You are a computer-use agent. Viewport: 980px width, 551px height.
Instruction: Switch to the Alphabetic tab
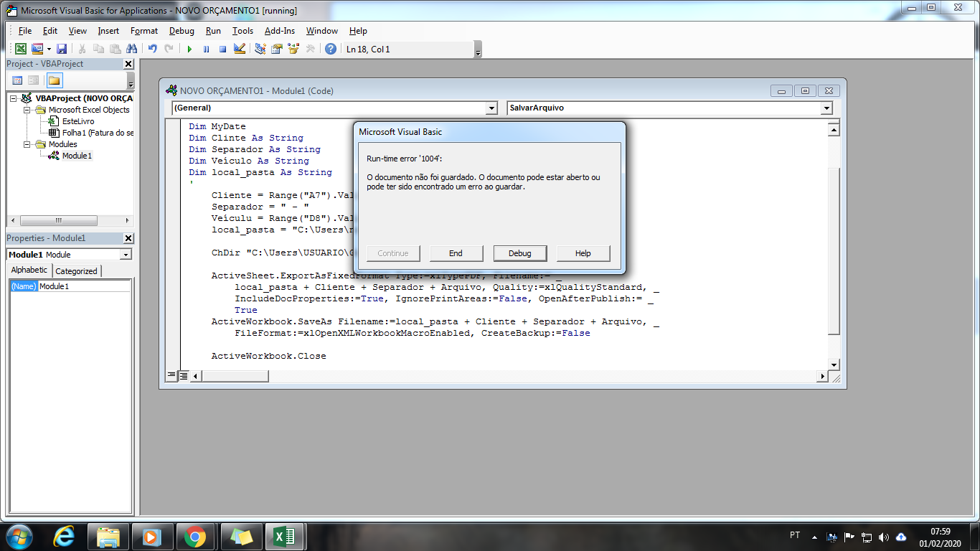coord(29,270)
